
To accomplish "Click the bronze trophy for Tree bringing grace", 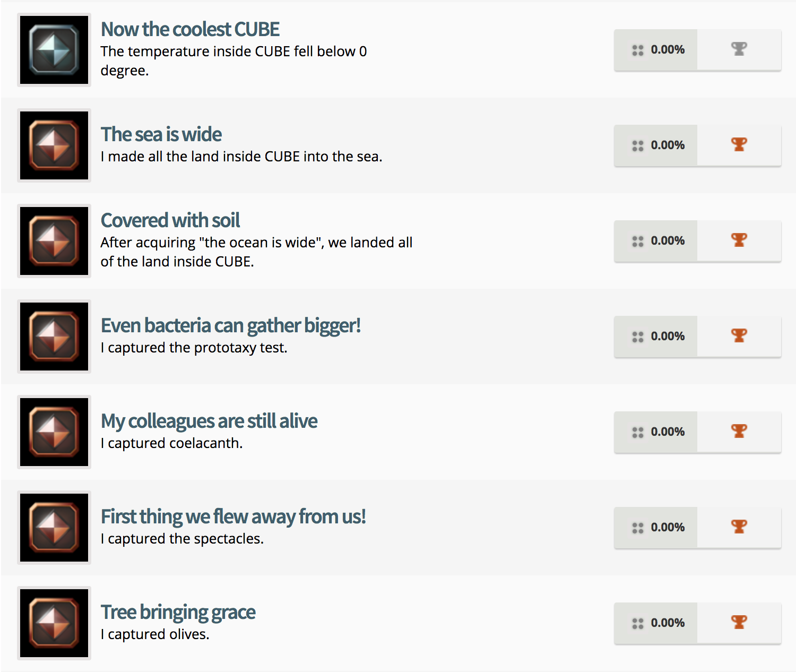I will point(739,623).
